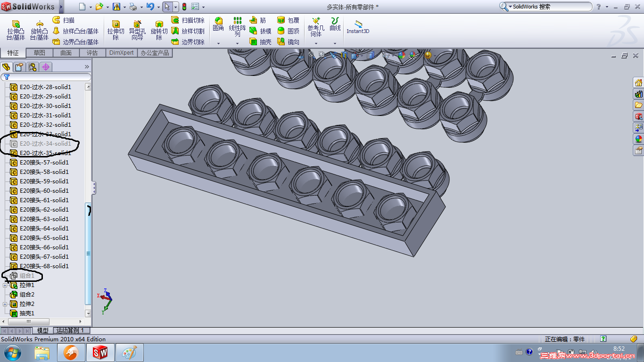Select the 圆顶 dome tool
This screenshot has height=362, width=644.
(288, 31)
